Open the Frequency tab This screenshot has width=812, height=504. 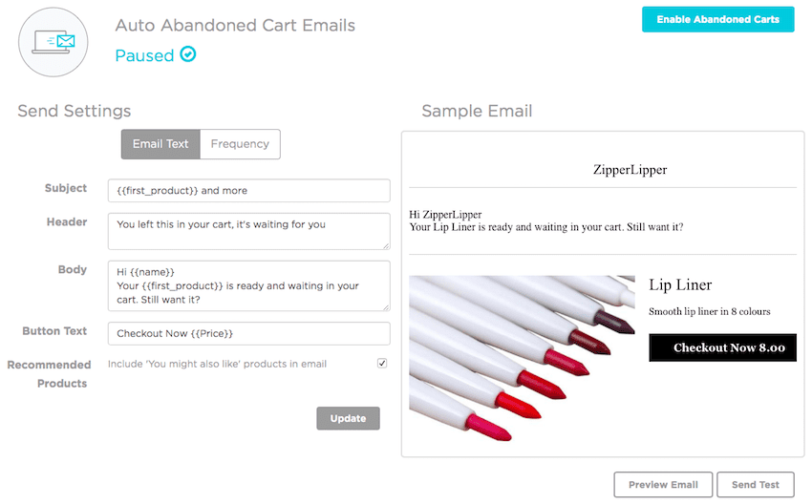click(x=240, y=144)
